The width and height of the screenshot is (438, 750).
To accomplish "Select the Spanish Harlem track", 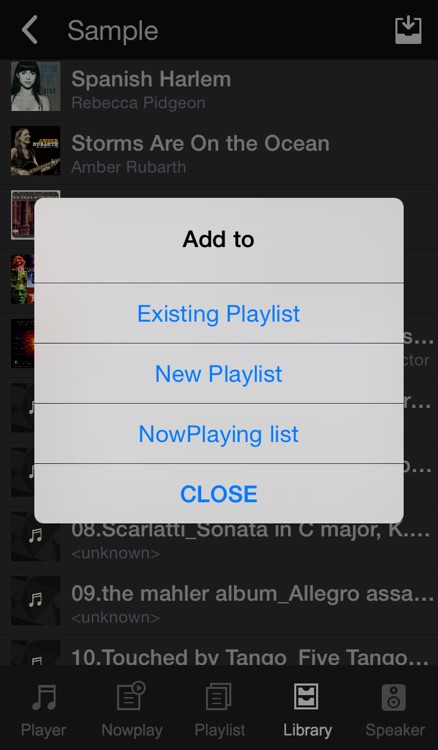I will (219, 90).
